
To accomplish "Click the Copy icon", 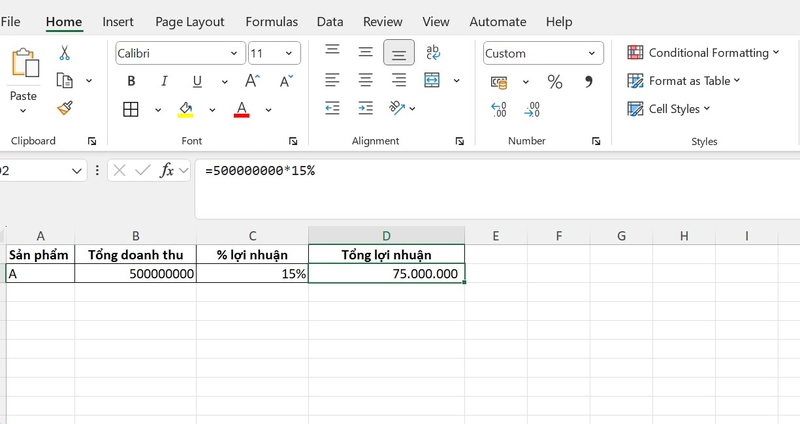I will 64,81.
